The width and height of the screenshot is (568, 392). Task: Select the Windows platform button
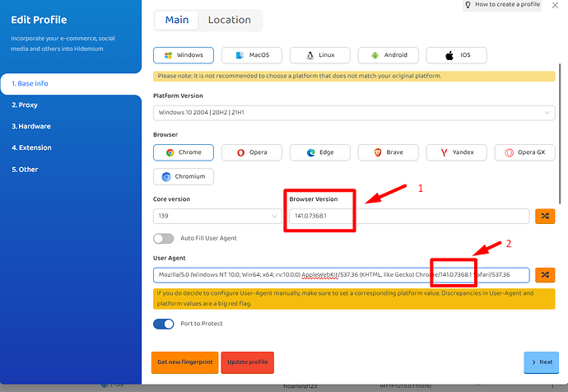pyautogui.click(x=184, y=55)
